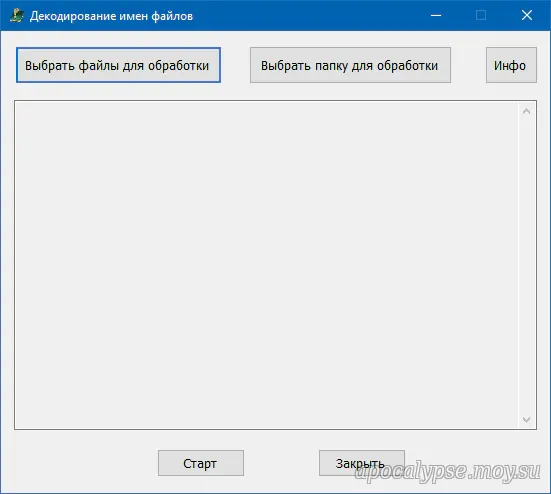Image resolution: width=551 pixels, height=494 pixels.
Task: Open the Инфо dialog
Action: click(511, 65)
